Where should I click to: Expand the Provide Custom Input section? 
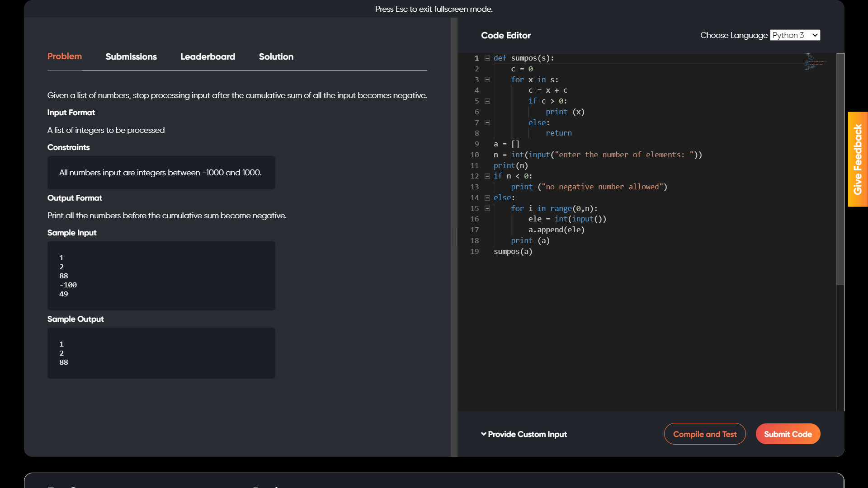click(x=524, y=434)
